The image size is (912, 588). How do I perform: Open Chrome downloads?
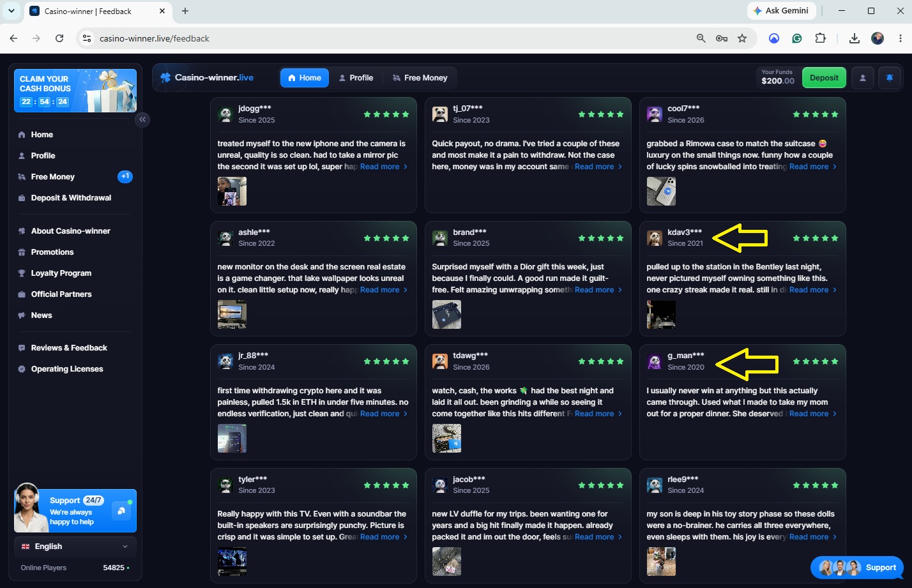click(x=855, y=38)
